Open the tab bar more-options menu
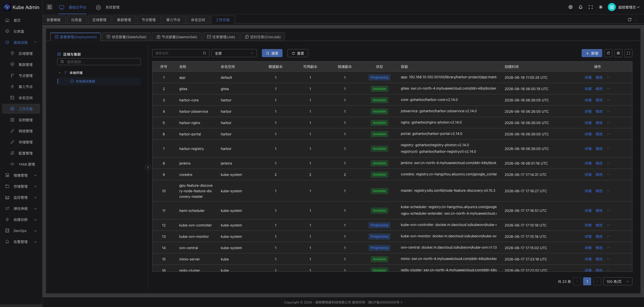644x307 pixels. click(x=636, y=20)
